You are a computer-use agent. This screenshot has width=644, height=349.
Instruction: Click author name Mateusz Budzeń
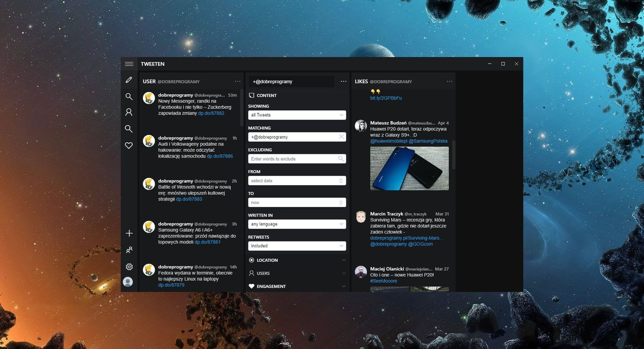pyautogui.click(x=388, y=123)
